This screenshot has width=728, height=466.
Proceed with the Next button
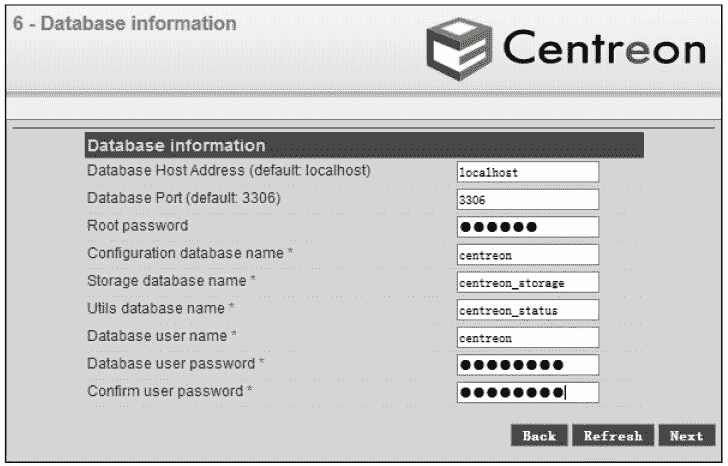[686, 436]
